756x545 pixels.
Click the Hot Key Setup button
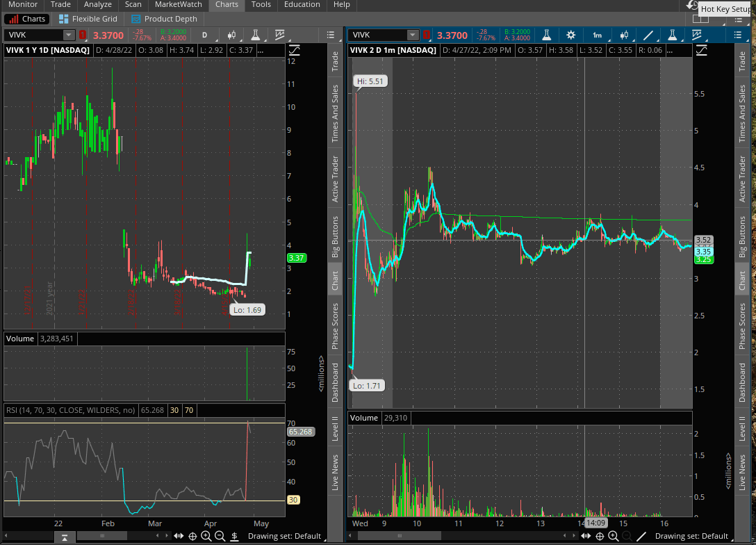tap(725, 9)
